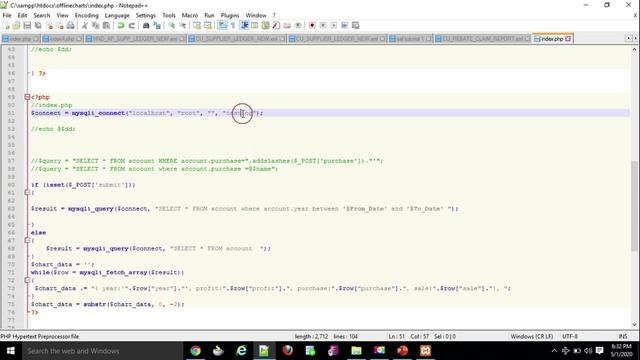This screenshot has width=640, height=360.
Task: Click the Redo toolbar icon
Action: point(131,26)
